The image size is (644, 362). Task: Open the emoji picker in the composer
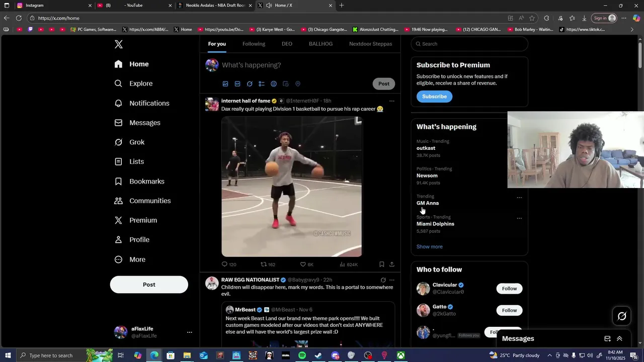274,84
